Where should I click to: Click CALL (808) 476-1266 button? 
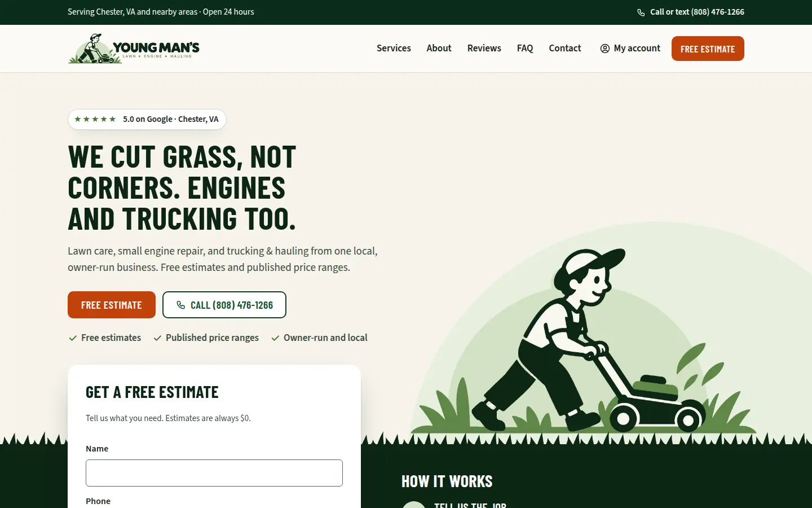pos(224,305)
